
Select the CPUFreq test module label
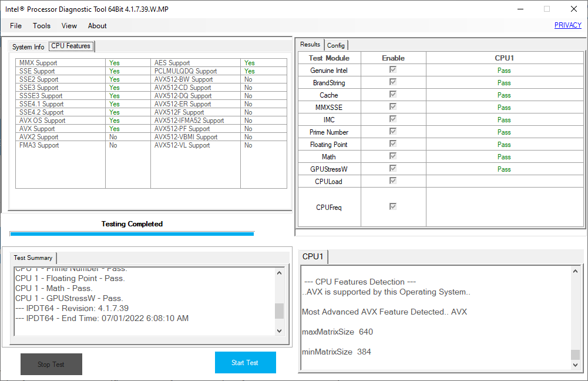(x=329, y=208)
